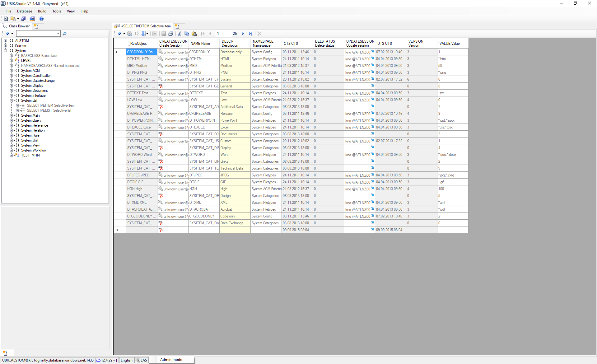This screenshot has height=364, width=597.
Task: Click the Print icon in grid toolbar
Action: coord(170,34)
